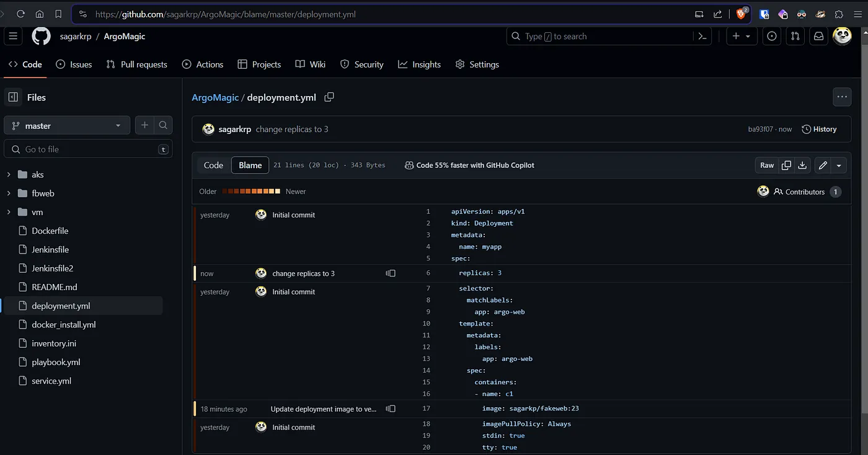Open Pull requests icon in GitHub header

pos(795,37)
